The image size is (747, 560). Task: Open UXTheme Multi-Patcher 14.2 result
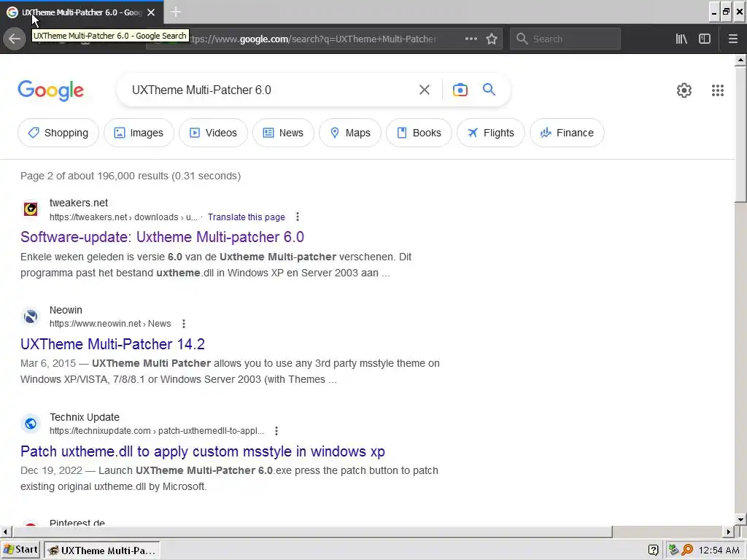click(x=112, y=344)
